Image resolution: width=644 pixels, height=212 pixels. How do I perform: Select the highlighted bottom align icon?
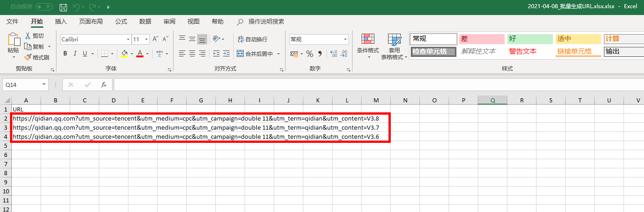(x=202, y=39)
